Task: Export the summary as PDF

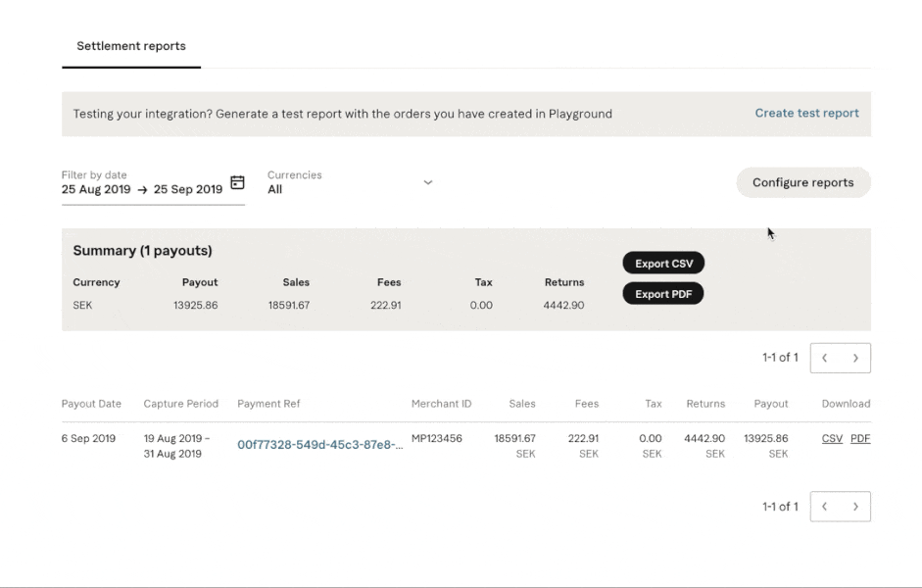Action: click(x=663, y=294)
